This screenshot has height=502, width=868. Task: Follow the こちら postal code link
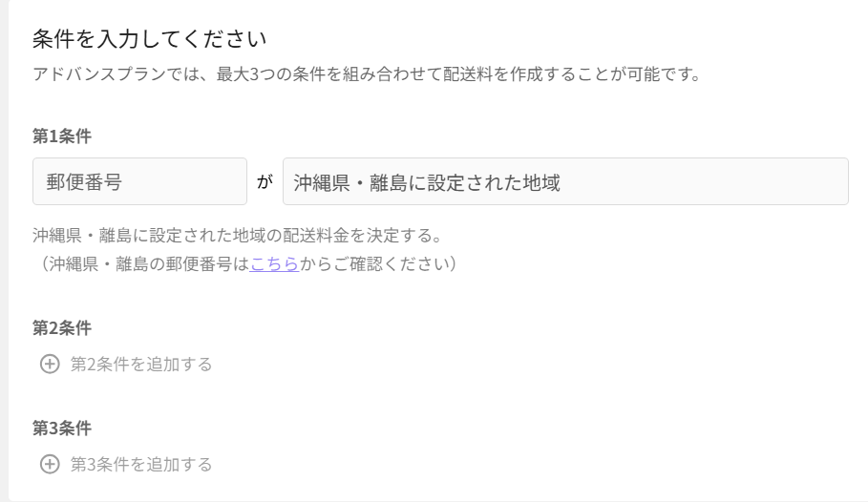274,263
